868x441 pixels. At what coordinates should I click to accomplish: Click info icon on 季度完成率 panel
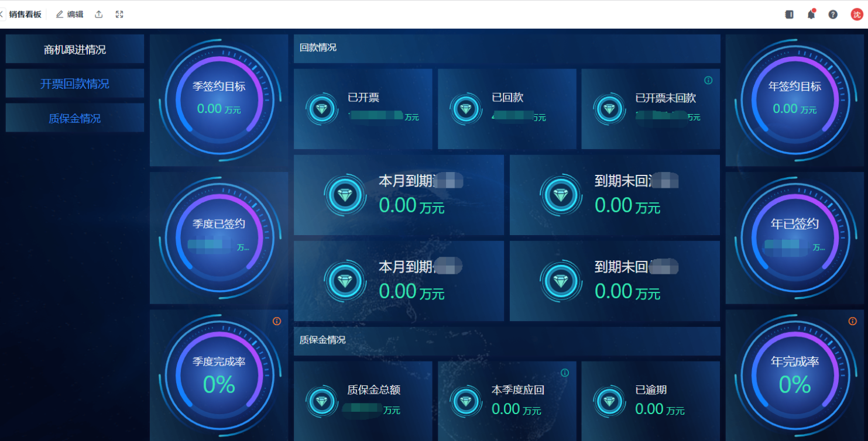click(x=277, y=321)
